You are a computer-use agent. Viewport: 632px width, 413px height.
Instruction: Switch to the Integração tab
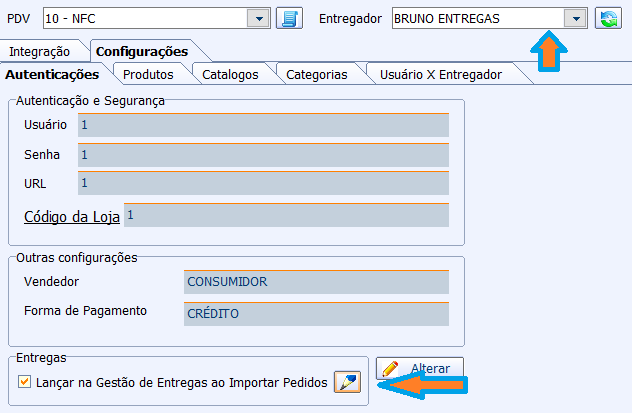tap(47, 51)
